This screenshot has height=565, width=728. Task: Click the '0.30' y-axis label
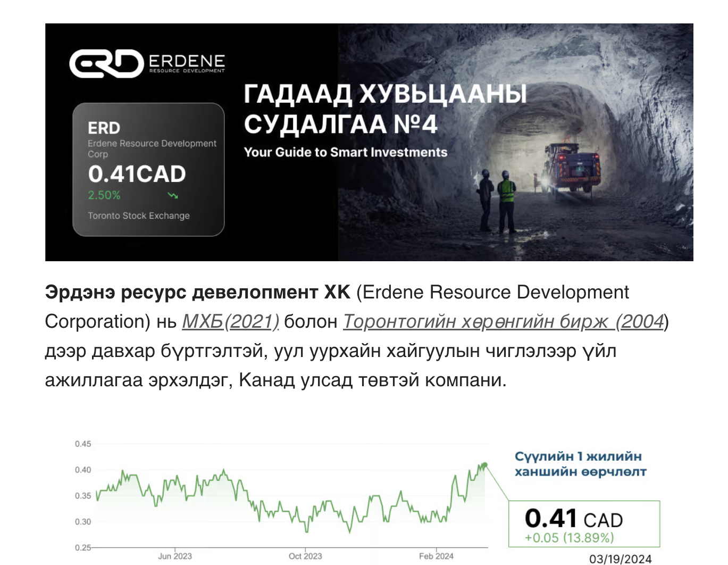tap(83, 522)
